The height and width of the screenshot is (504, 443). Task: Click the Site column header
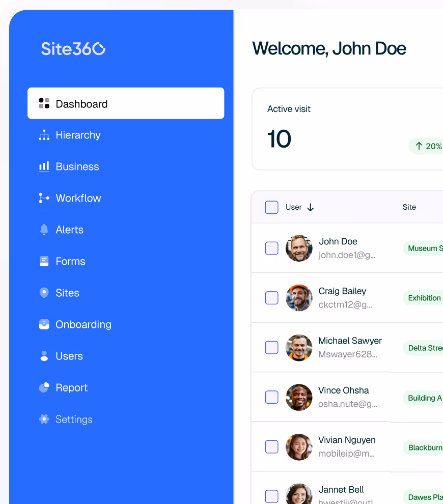409,207
